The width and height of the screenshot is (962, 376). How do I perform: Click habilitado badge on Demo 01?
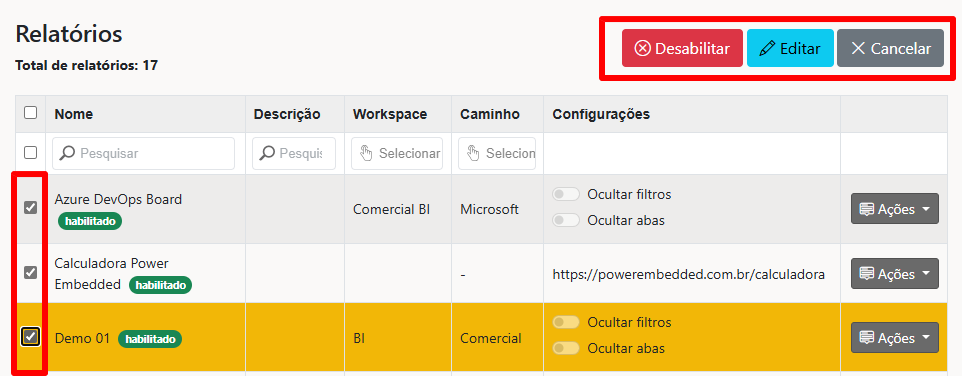pyautogui.click(x=150, y=339)
